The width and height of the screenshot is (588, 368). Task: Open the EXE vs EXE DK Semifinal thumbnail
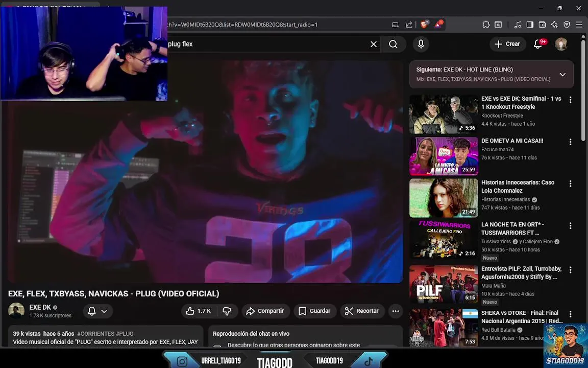coord(444,114)
